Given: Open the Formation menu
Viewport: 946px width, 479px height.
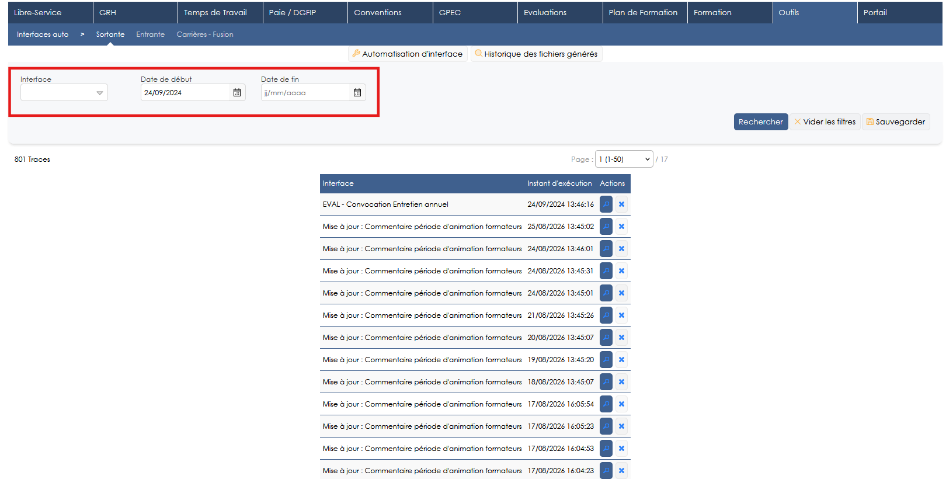Looking at the screenshot, I should coord(729,13).
